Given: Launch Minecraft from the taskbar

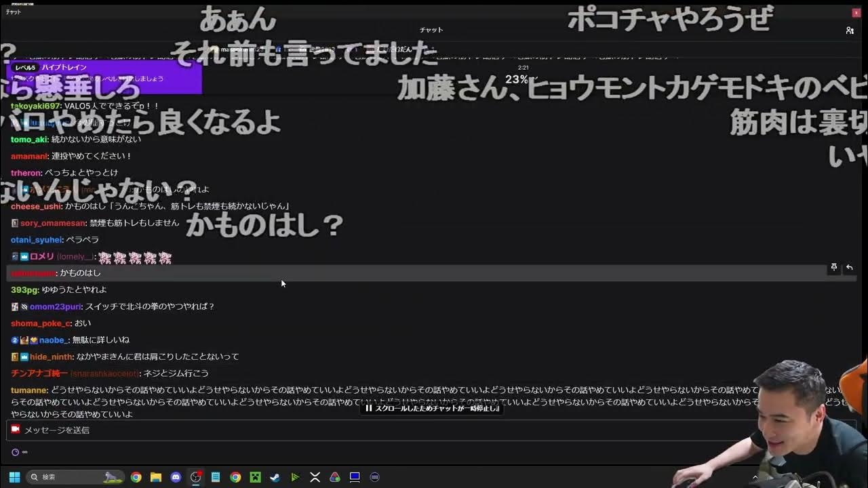Looking at the screenshot, I should click(x=255, y=477).
